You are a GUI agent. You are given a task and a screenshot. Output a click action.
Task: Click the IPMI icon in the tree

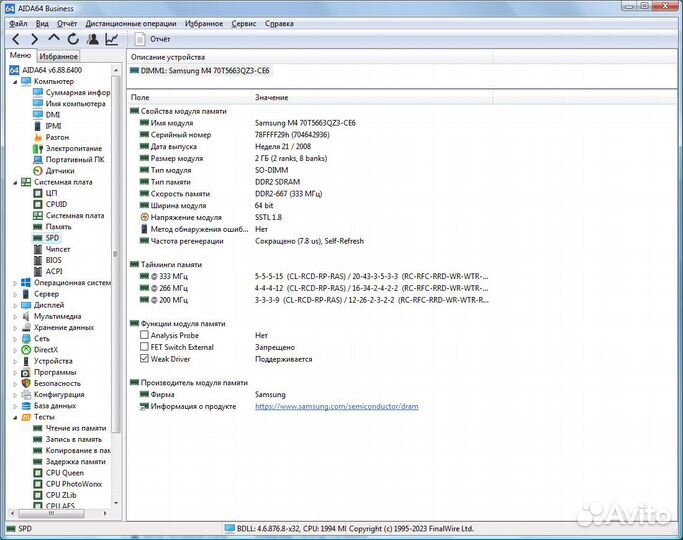pyautogui.click(x=38, y=126)
